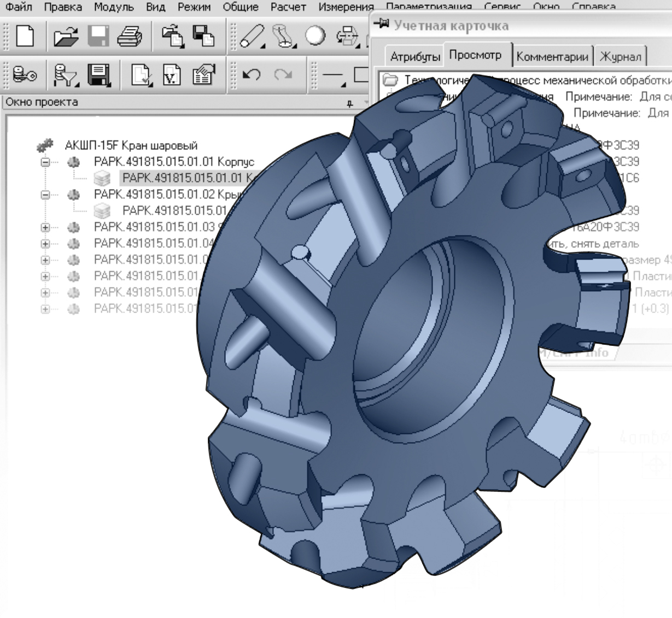Open the Модуль menu

[114, 7]
